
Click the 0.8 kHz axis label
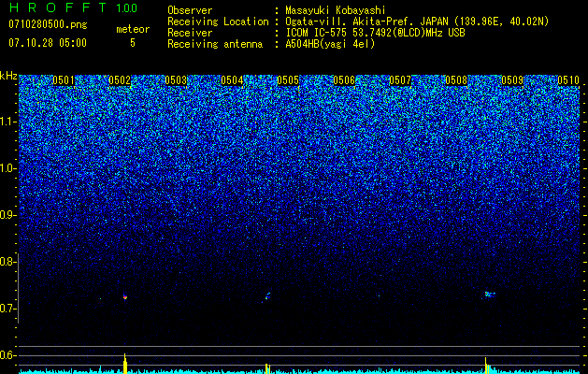point(7,262)
